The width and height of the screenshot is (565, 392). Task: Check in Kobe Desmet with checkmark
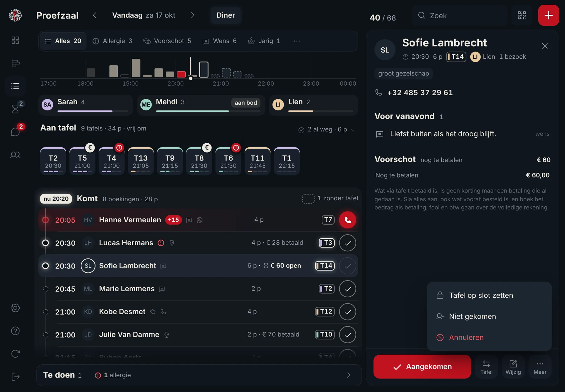point(347,312)
